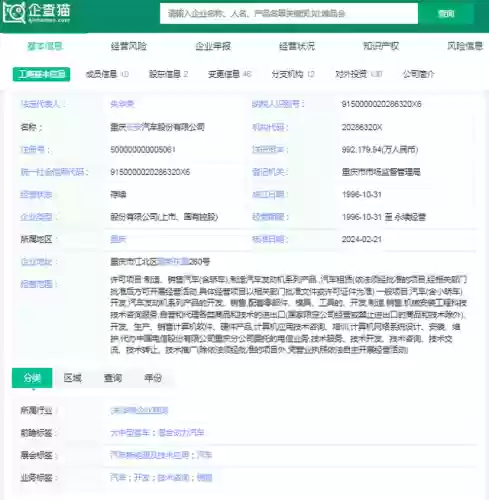Open the 所属行业 industry link
489x500 pixels.
[x=139, y=411]
